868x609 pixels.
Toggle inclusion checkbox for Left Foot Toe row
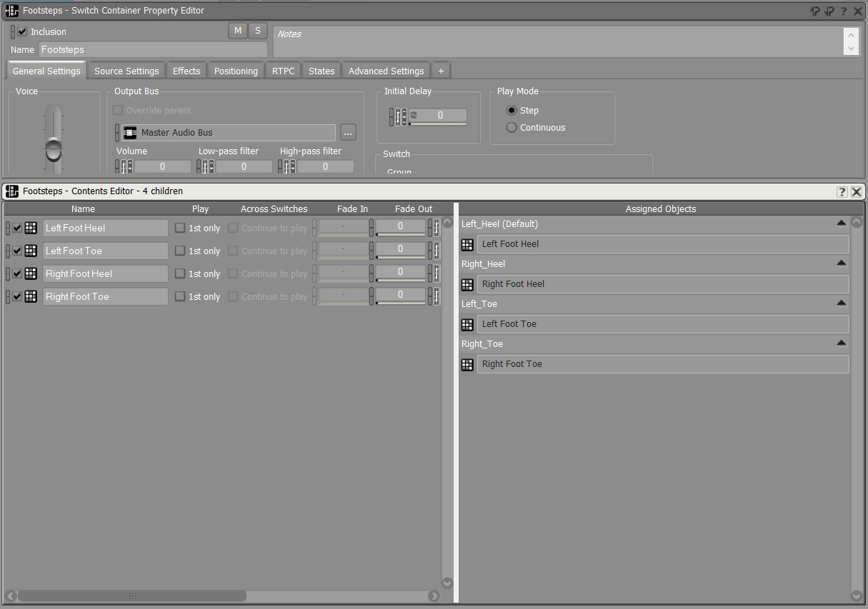point(17,251)
